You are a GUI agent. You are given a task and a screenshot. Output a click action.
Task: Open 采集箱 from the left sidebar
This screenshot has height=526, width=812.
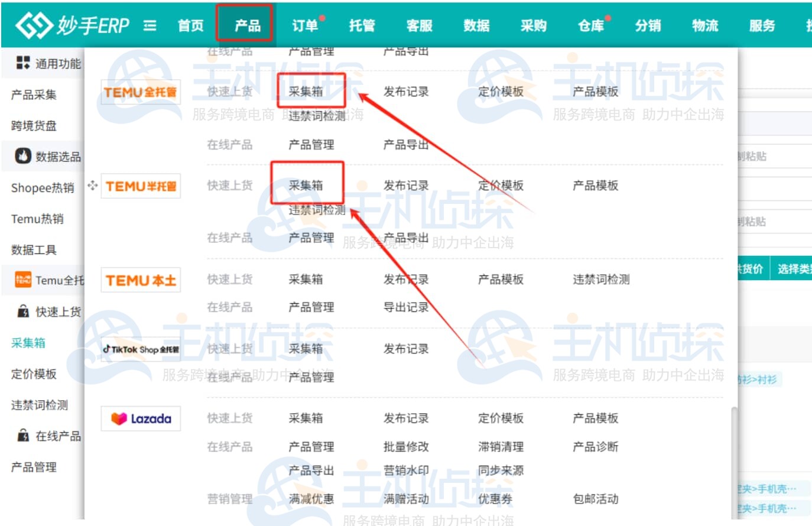click(x=27, y=343)
